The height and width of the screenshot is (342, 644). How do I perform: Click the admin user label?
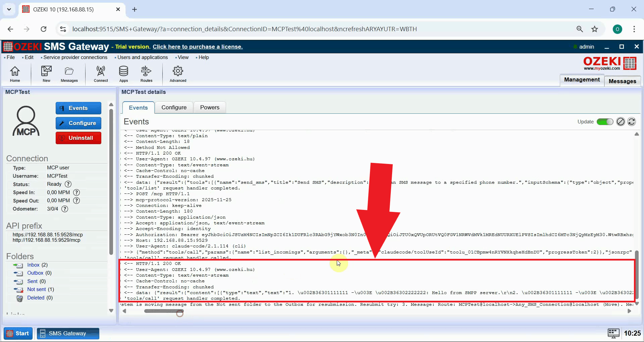[x=586, y=47]
